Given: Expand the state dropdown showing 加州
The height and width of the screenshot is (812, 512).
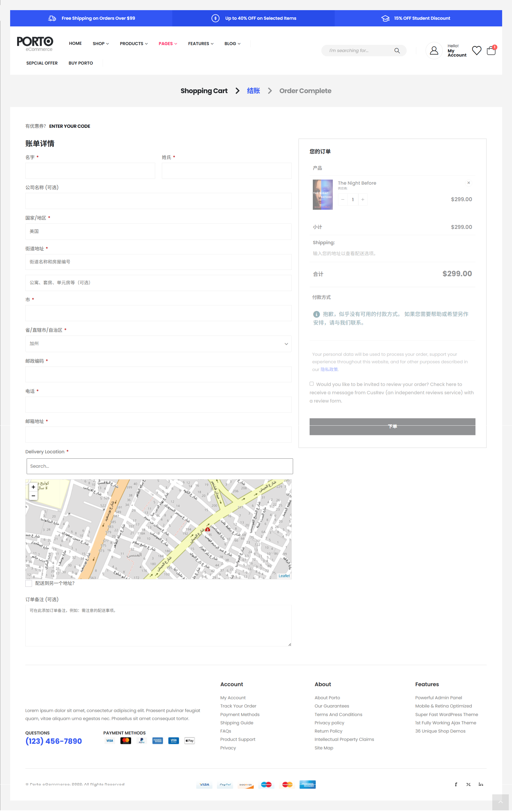Looking at the screenshot, I should (158, 344).
